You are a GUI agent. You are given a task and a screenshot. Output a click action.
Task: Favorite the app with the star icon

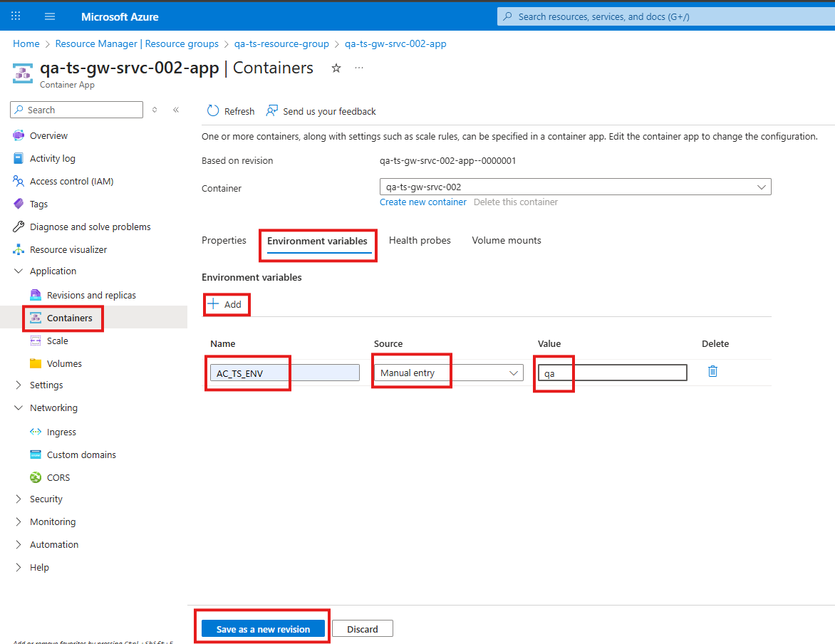tap(336, 68)
